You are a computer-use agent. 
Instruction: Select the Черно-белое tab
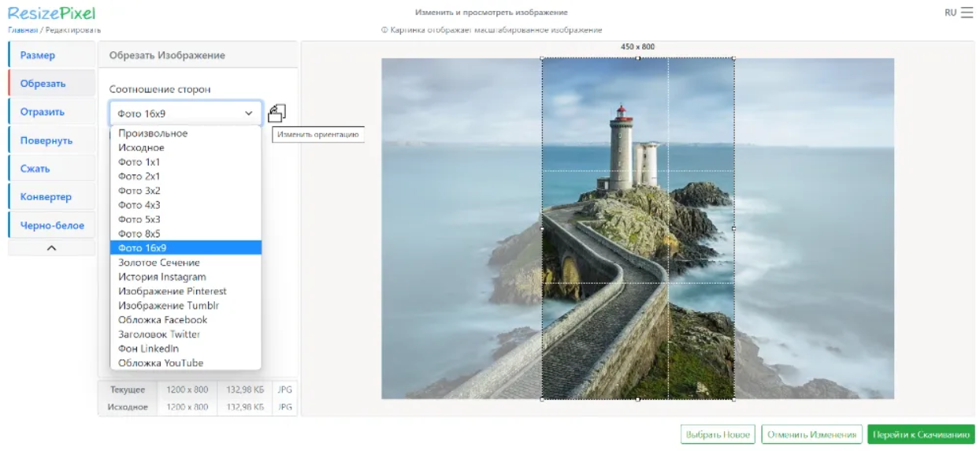pos(52,225)
